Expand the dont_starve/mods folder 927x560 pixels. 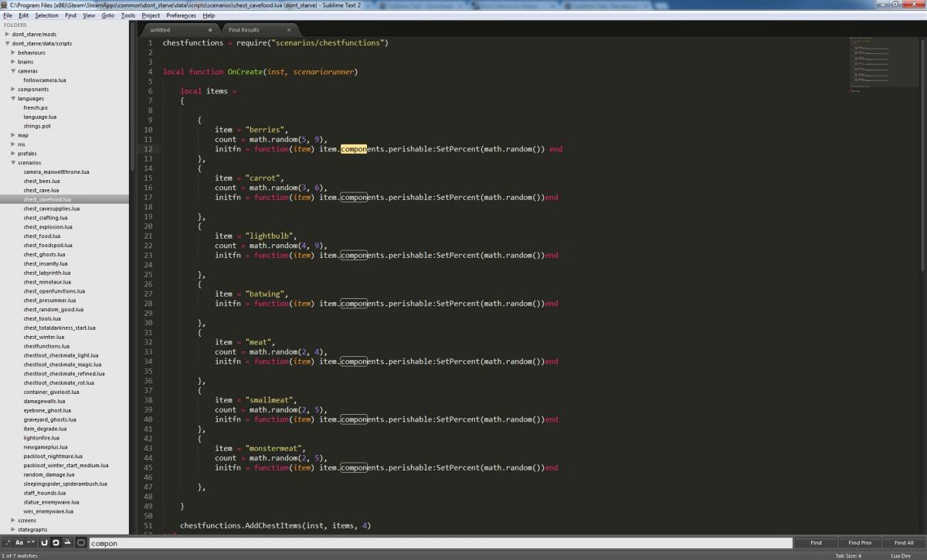point(8,35)
